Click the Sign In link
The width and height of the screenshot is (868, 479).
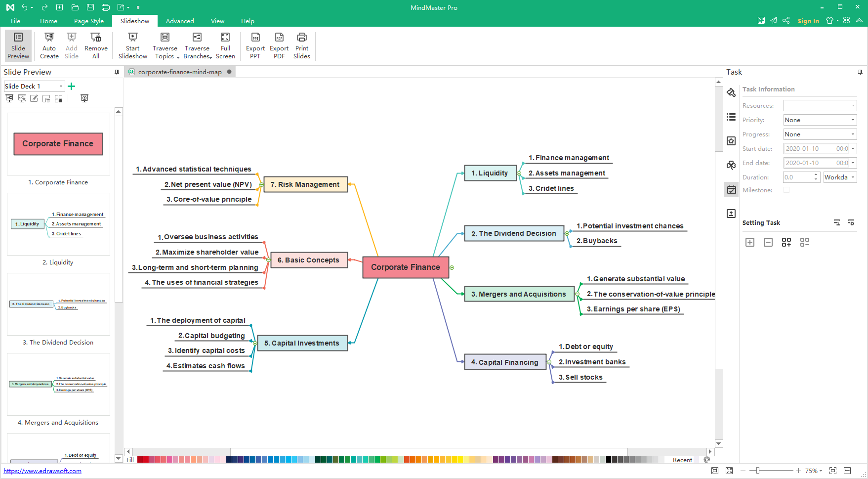click(808, 21)
